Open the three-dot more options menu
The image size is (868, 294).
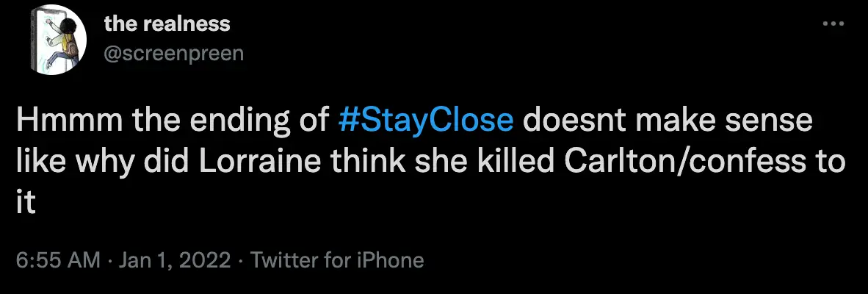click(x=833, y=24)
